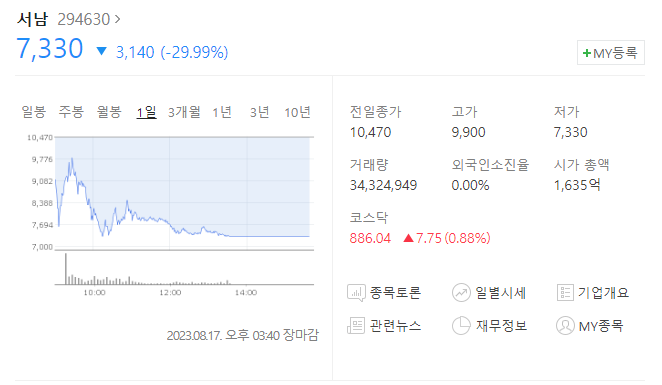This screenshot has width=662, height=385.
Task: Open the 기업개요 company overview icon
Action: pyautogui.click(x=565, y=293)
